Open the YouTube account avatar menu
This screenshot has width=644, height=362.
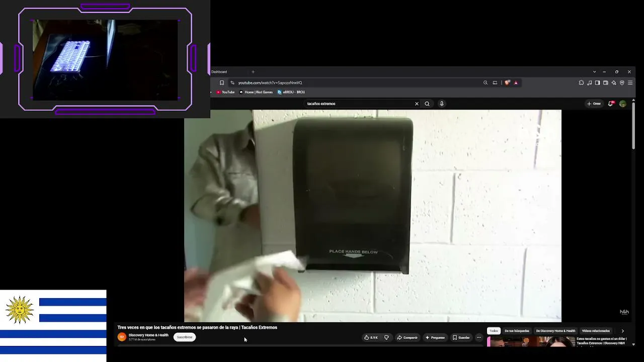[623, 104]
